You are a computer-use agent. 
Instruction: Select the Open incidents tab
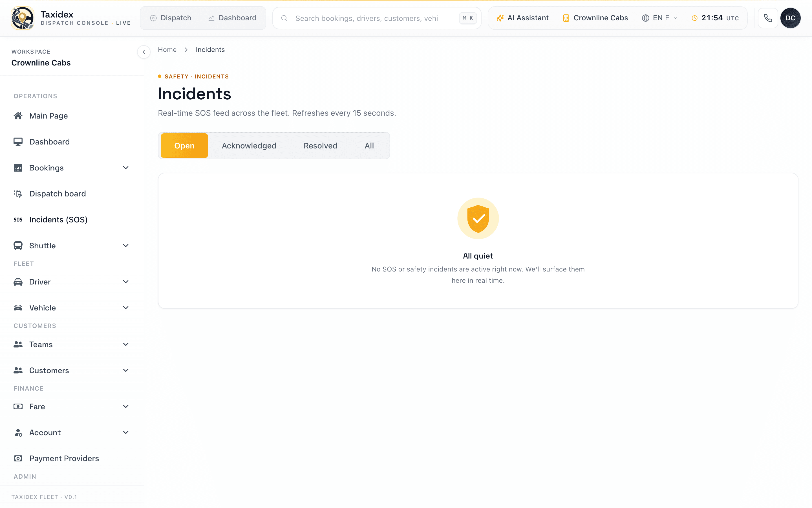point(184,145)
